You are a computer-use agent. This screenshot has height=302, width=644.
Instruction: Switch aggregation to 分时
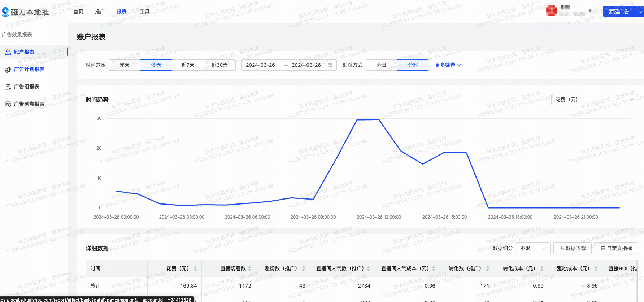[x=413, y=65]
